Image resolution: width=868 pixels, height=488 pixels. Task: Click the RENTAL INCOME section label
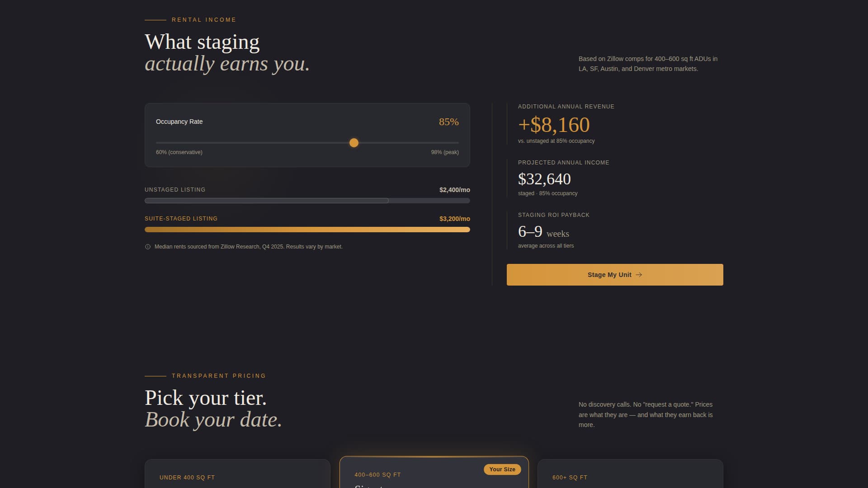[203, 19]
